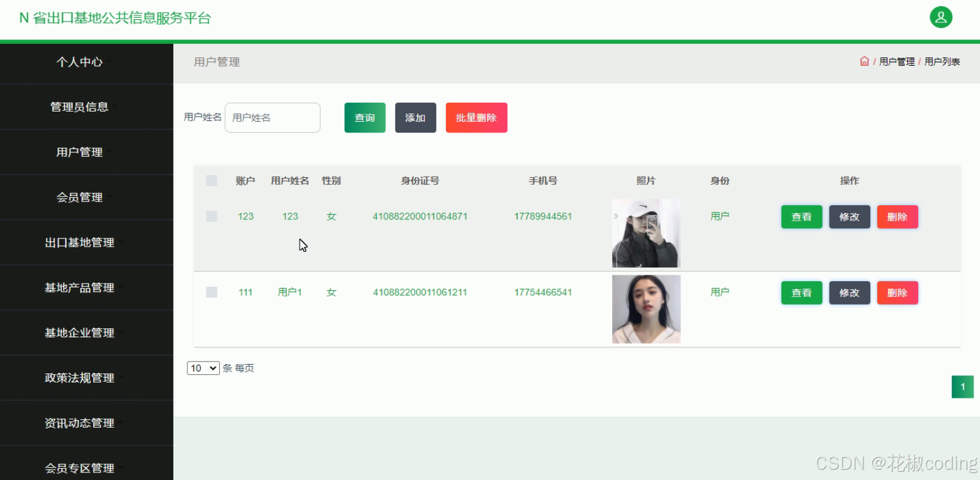Go to home via breadcrumb house icon

coord(864,61)
